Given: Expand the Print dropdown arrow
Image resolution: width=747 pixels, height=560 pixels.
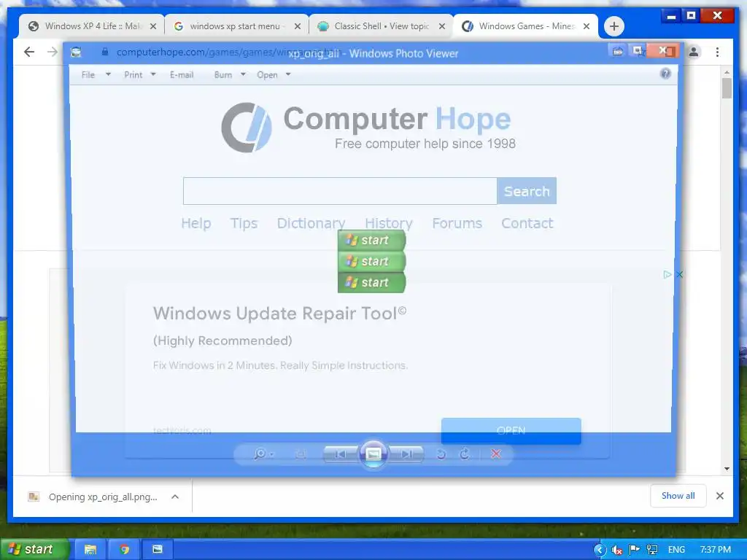Looking at the screenshot, I should tap(153, 74).
